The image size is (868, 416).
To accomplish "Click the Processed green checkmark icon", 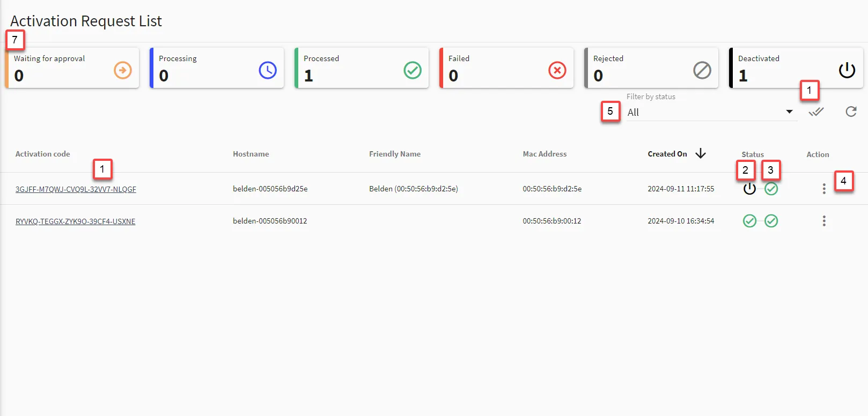I will tap(413, 70).
